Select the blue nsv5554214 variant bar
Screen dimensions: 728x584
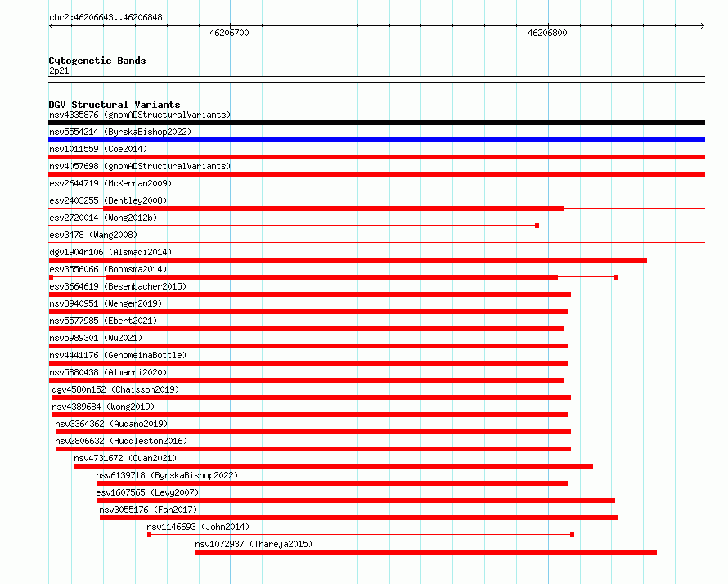[x=376, y=140]
